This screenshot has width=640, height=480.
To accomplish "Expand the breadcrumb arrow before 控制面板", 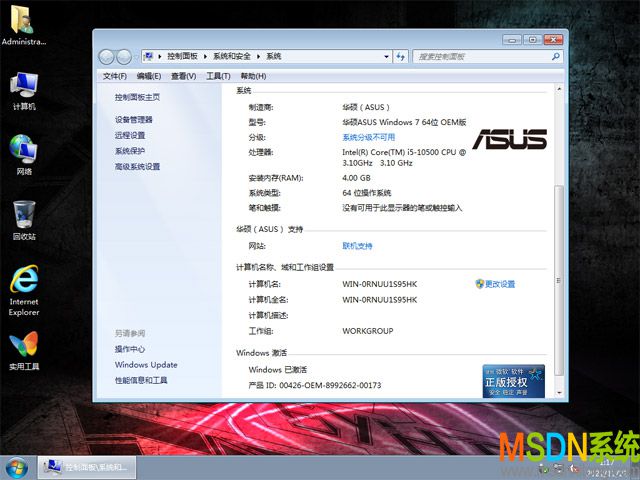I will coord(160,56).
